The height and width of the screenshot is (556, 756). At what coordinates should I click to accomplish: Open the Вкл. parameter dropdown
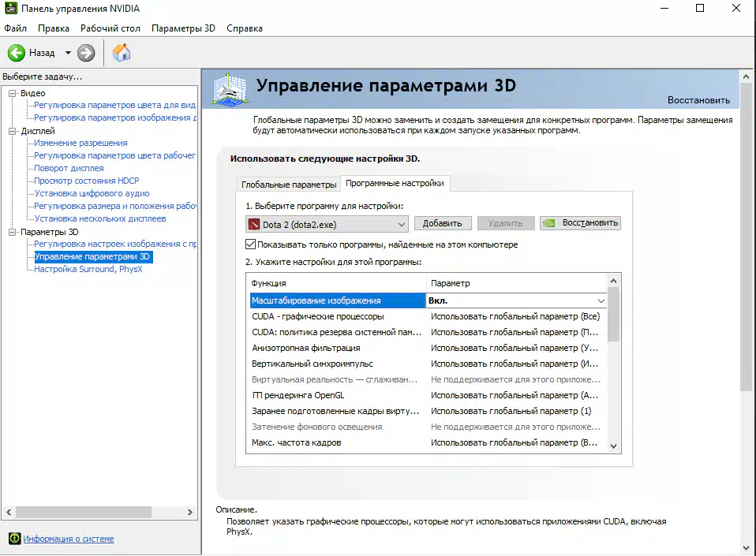click(601, 300)
